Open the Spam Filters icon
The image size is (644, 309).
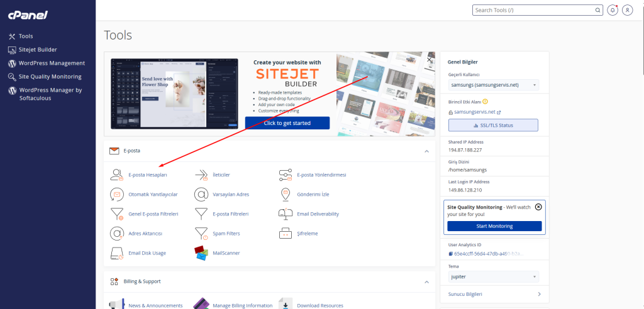(x=201, y=234)
